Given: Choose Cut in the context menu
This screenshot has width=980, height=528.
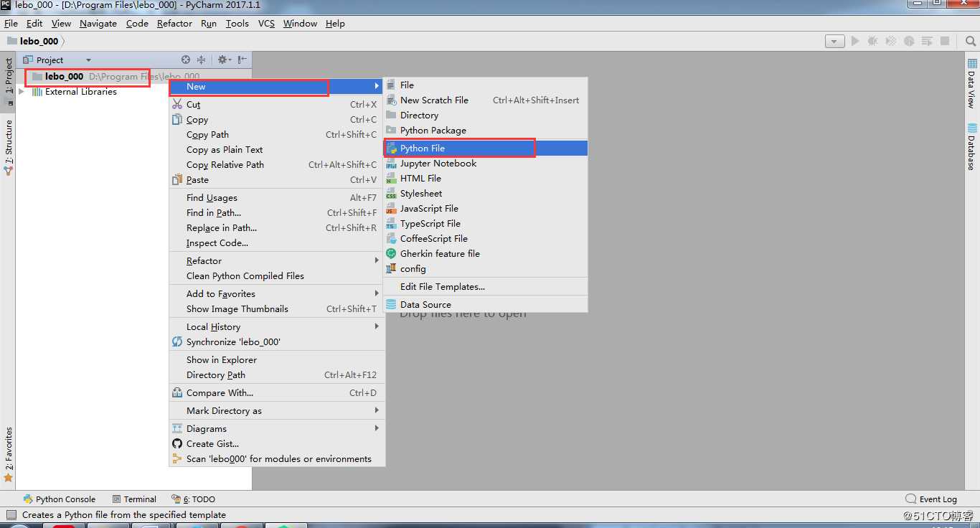Looking at the screenshot, I should click(x=276, y=104).
